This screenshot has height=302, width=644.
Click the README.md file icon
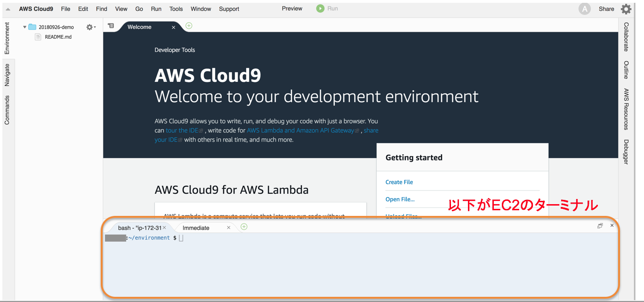click(38, 37)
